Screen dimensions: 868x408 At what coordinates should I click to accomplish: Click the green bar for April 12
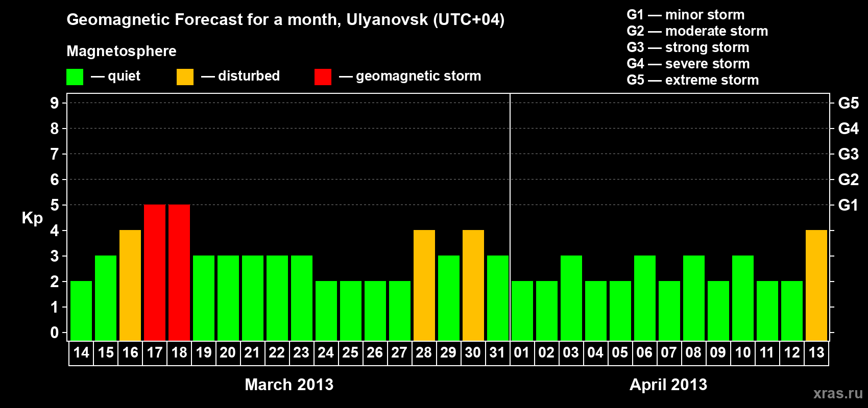792,311
